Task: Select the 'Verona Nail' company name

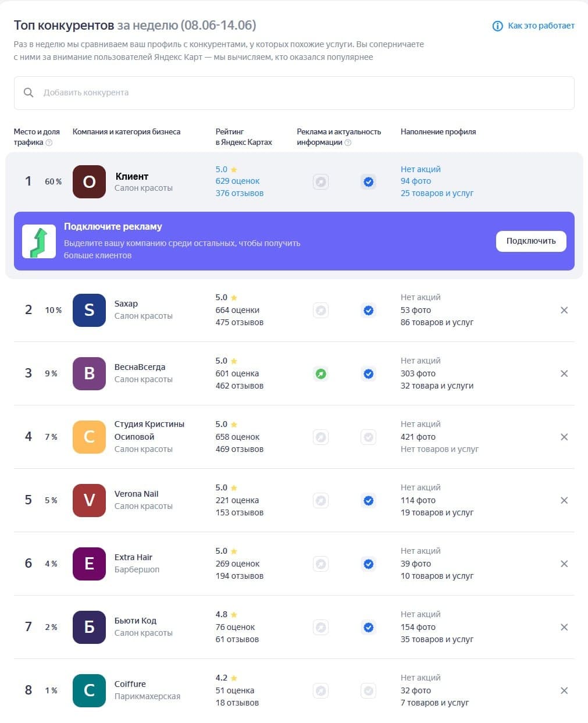Action: pos(136,494)
